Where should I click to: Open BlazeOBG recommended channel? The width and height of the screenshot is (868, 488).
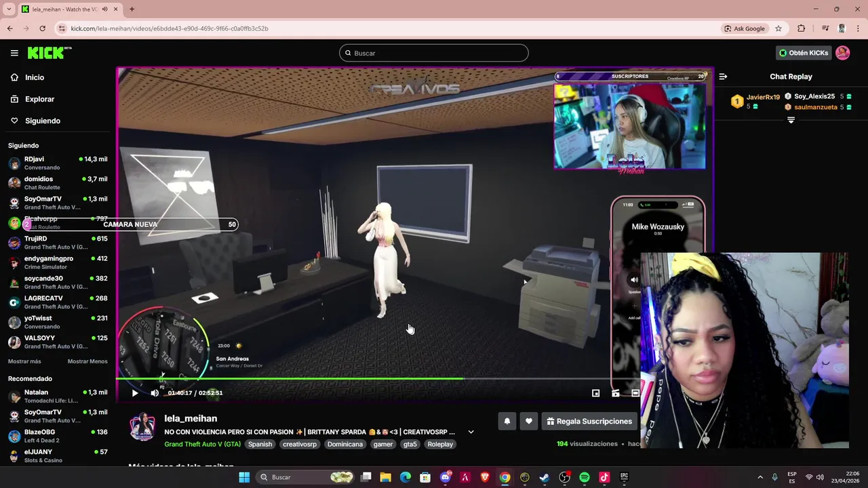[58, 436]
